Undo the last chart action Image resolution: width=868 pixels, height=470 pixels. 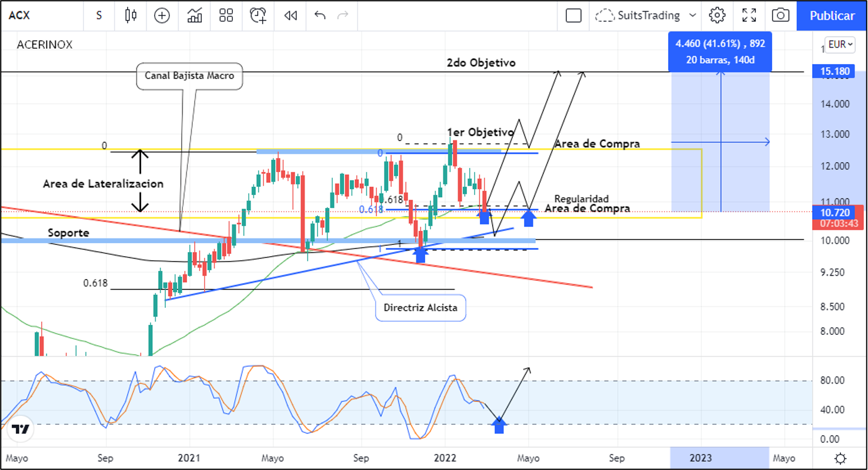tap(320, 16)
